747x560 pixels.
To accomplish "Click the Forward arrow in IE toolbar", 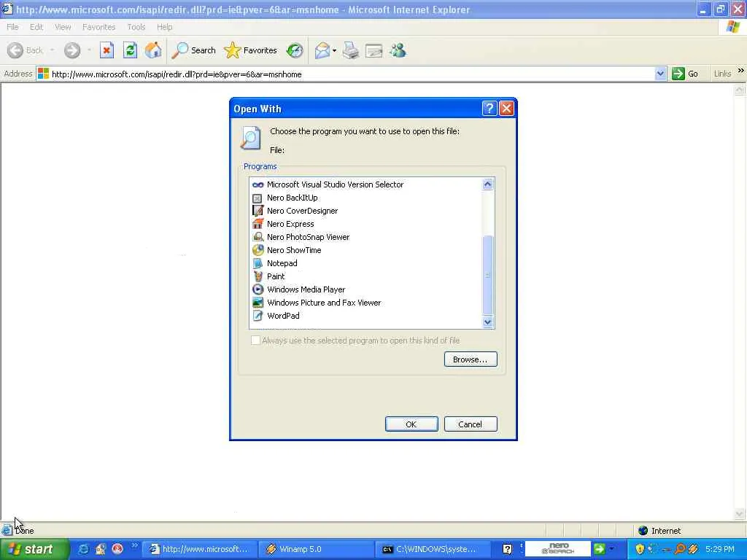I will click(x=72, y=50).
